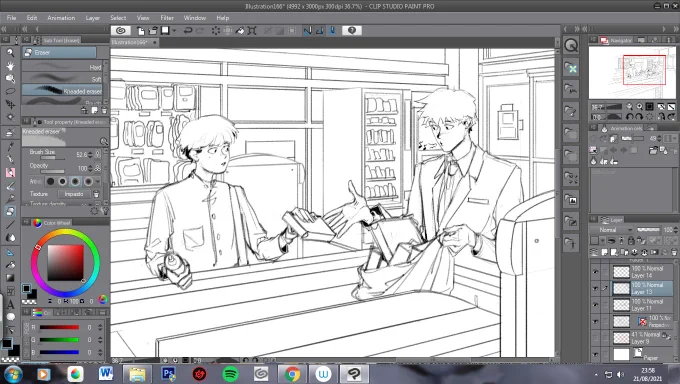Zoom in via Navigator panel

639,106
